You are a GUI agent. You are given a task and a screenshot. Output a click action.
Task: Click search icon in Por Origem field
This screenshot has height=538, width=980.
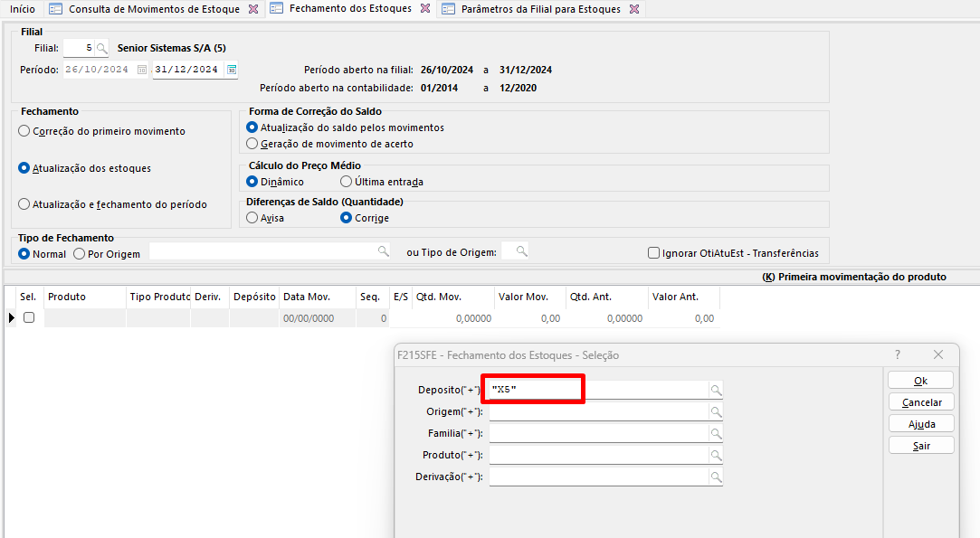pyautogui.click(x=383, y=251)
